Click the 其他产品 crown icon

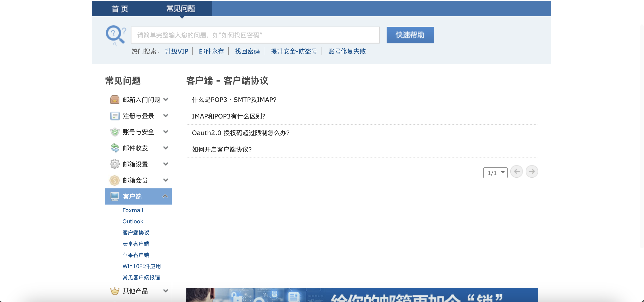coord(115,291)
